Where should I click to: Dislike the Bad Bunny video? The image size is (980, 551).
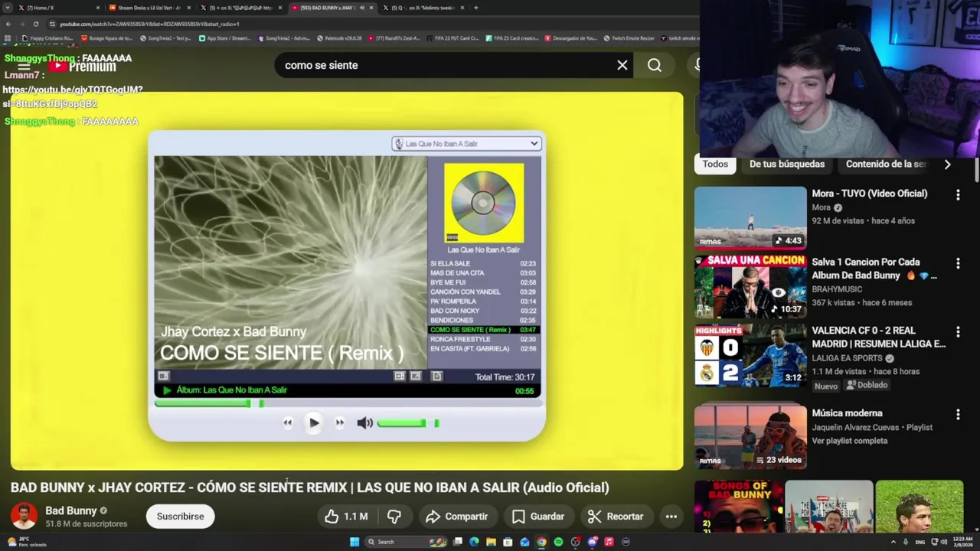[394, 517]
